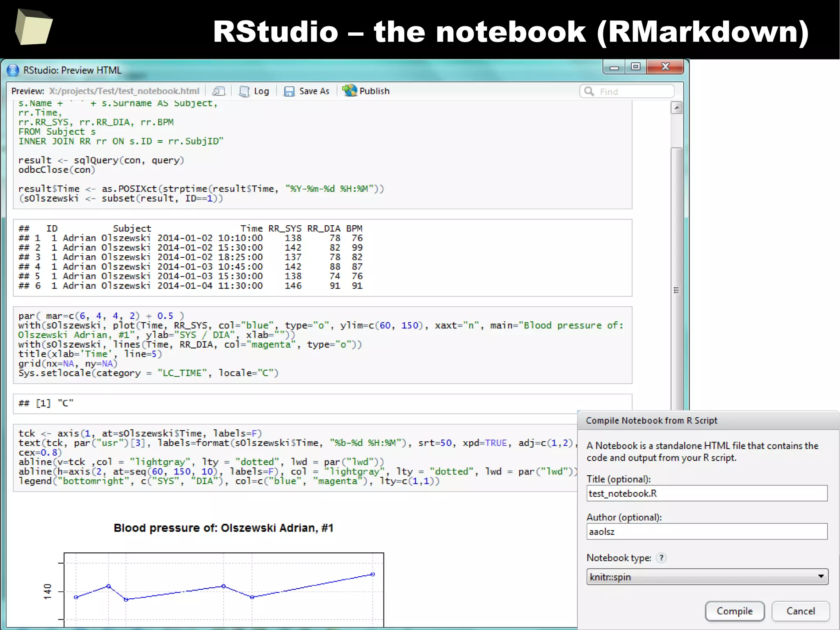Click the show-in-new-window icon beside preview path
The height and width of the screenshot is (630, 840).
pos(219,91)
